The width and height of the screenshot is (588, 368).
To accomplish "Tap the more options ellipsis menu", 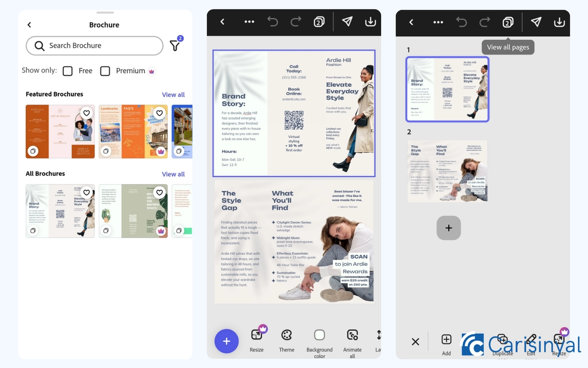I will 249,22.
